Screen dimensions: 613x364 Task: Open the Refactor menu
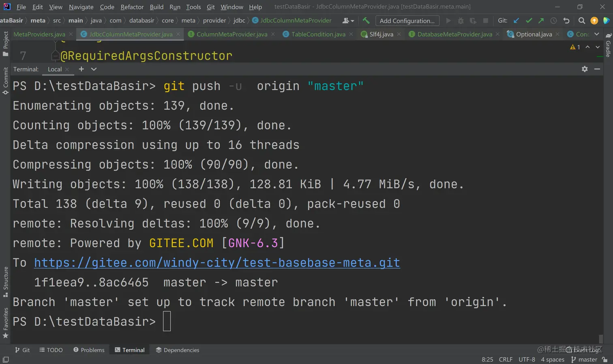click(132, 7)
